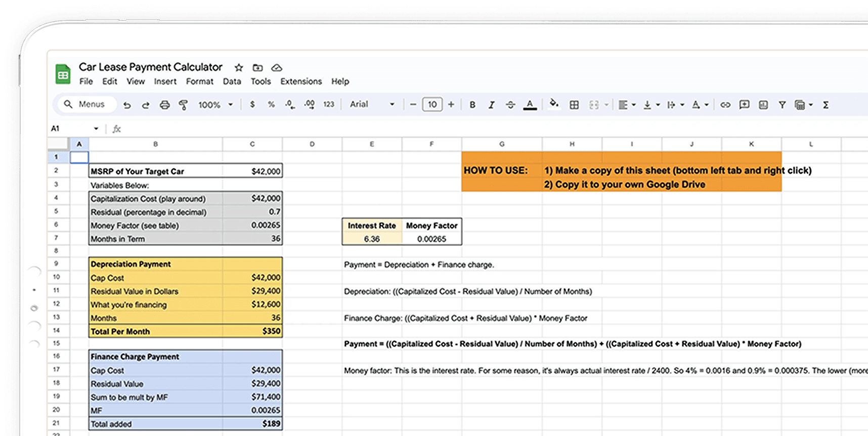Click the Google Sheets logo icon

point(63,74)
